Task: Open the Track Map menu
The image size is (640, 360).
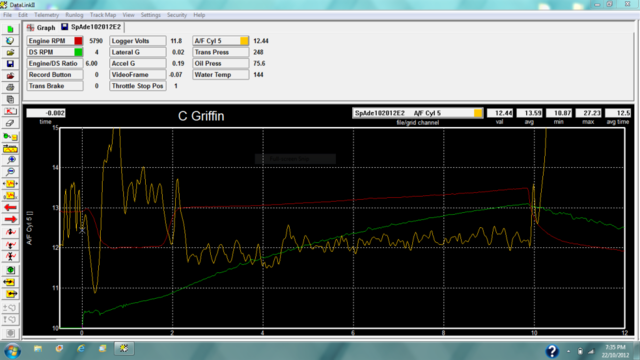Action: (103, 15)
